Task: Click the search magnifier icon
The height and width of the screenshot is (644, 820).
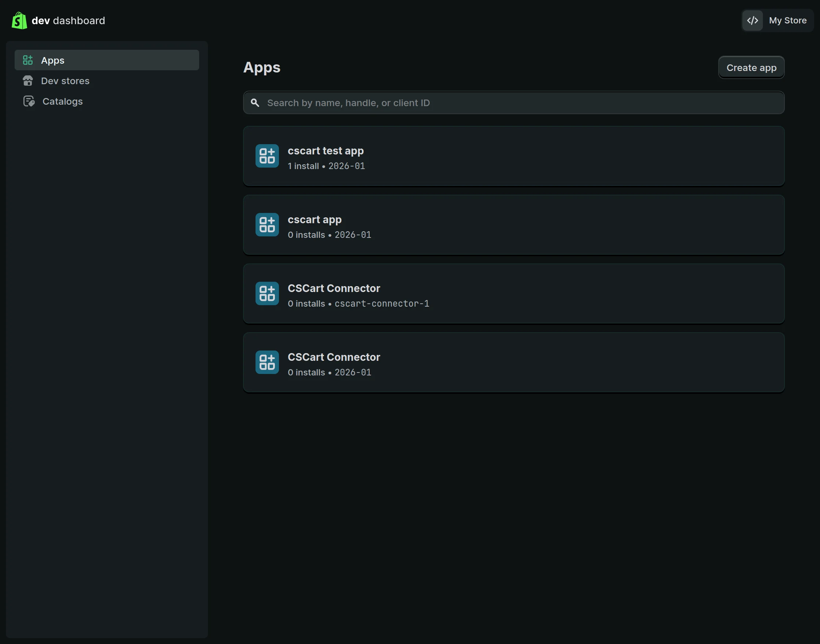Action: click(x=255, y=103)
